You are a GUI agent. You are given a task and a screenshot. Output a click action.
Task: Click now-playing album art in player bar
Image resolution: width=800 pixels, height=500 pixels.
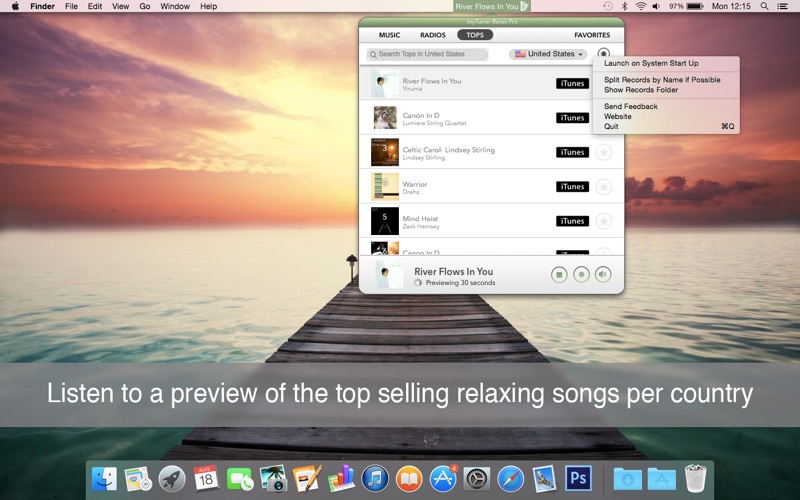point(389,274)
